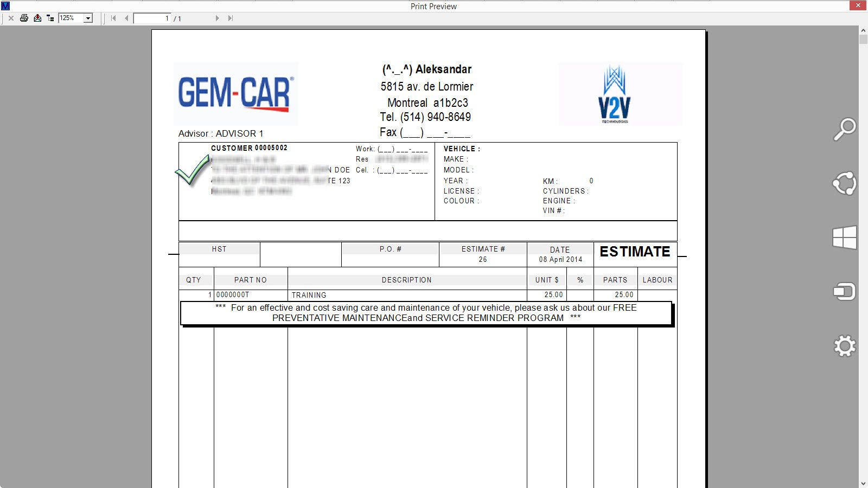Click the ESTIMATE heading text
The height and width of the screenshot is (488, 868).
tap(635, 252)
